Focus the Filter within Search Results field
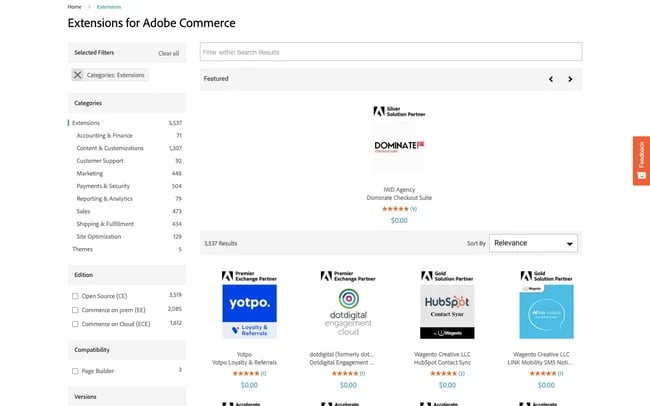This screenshot has height=406, width=650. (x=391, y=52)
